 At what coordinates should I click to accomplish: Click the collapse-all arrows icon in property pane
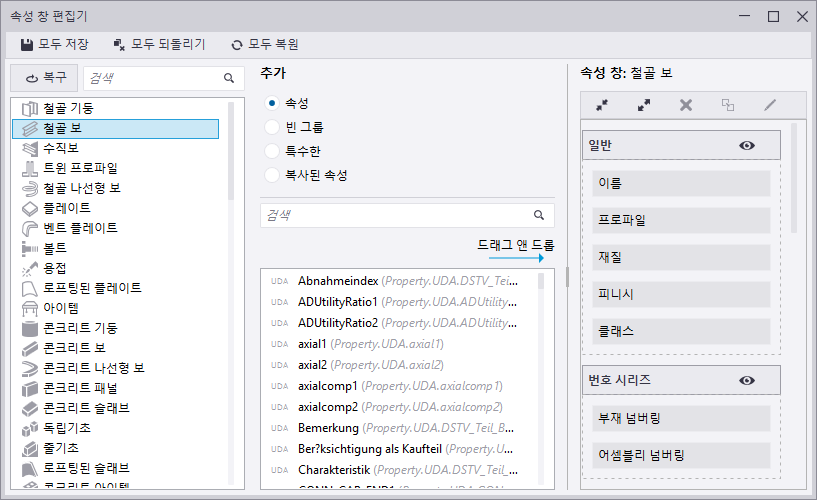pyautogui.click(x=602, y=105)
